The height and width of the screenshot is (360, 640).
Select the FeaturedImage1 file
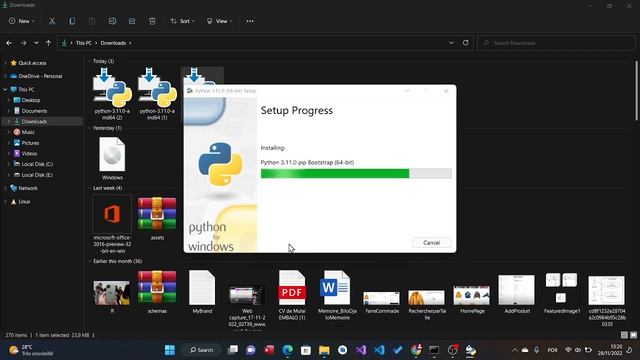tap(562, 293)
